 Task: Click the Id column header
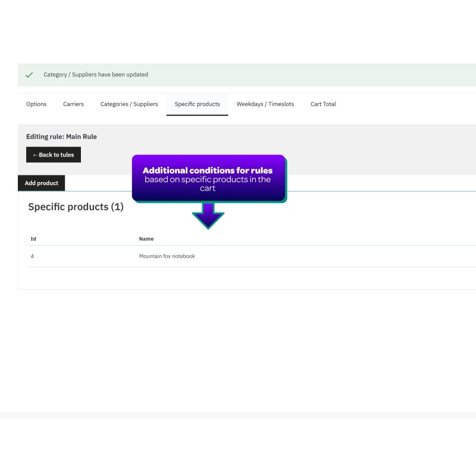point(33,239)
